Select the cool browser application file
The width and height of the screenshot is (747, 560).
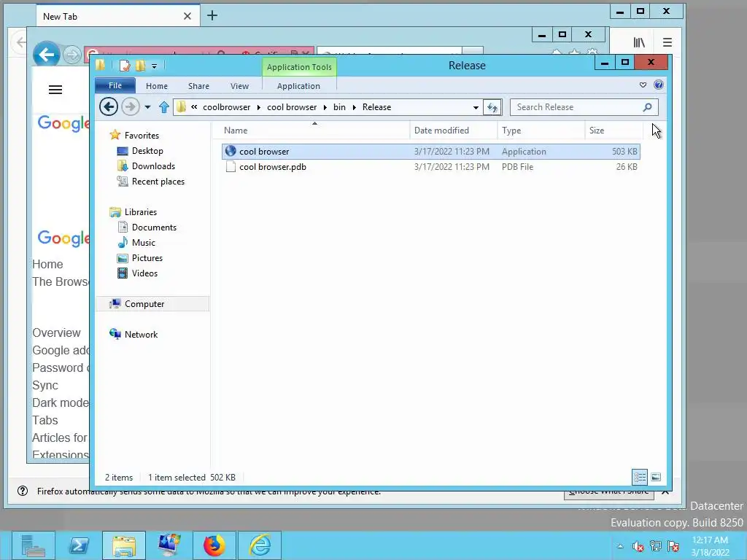click(x=430, y=152)
